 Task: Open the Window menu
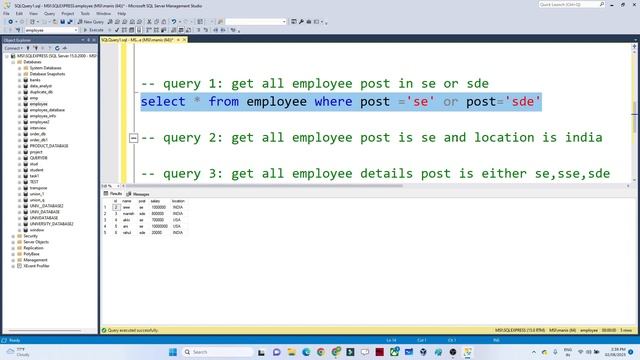pos(104,13)
